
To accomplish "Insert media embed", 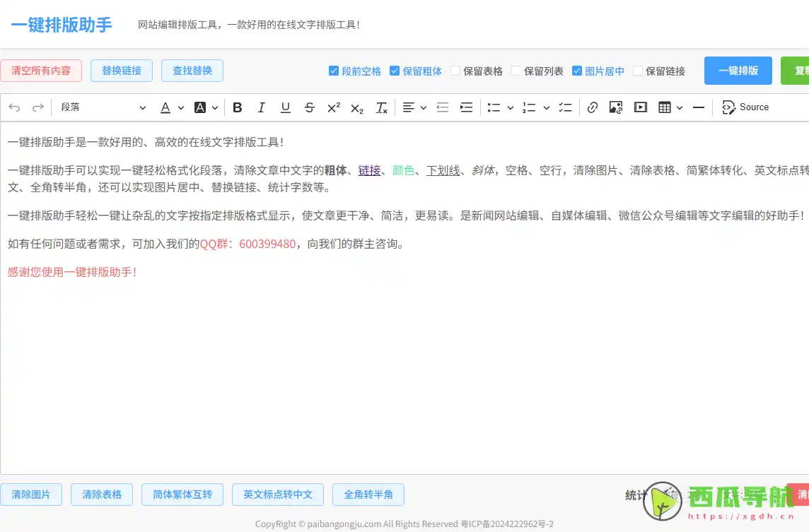I will click(x=640, y=107).
